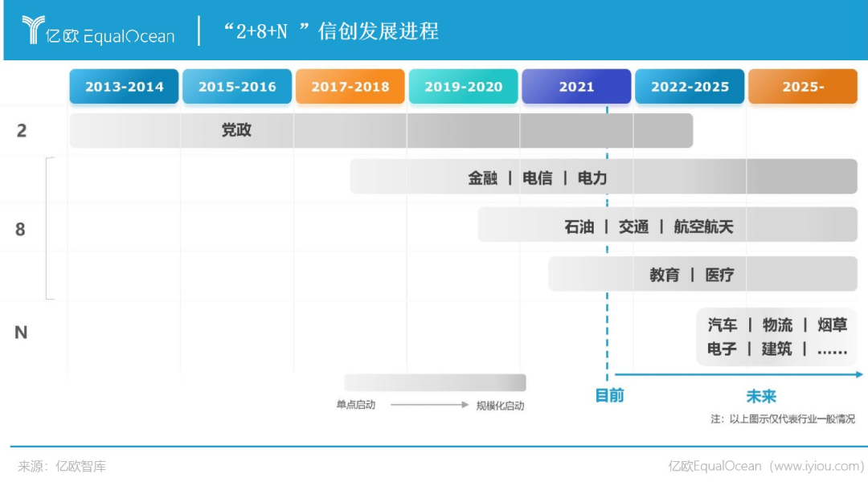Click the row label N
Screen dimensions: 868x486
point(21,333)
